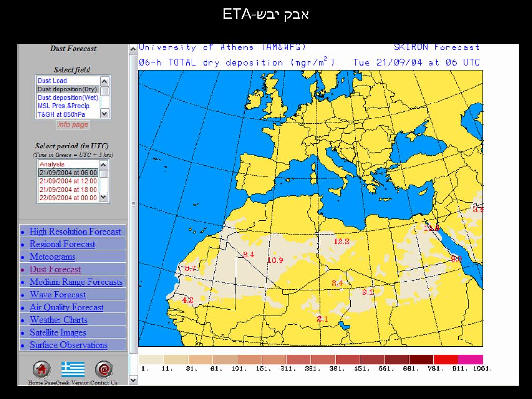Select period 22/09/2004 at 00:00
Viewport: 532px width, 399px height.
(x=68, y=198)
